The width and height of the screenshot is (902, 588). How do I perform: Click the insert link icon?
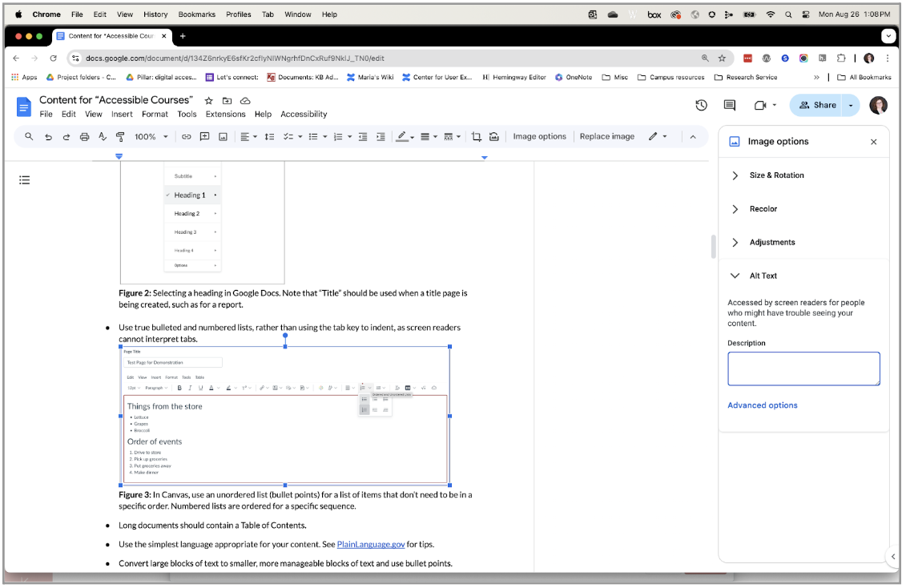tap(186, 137)
